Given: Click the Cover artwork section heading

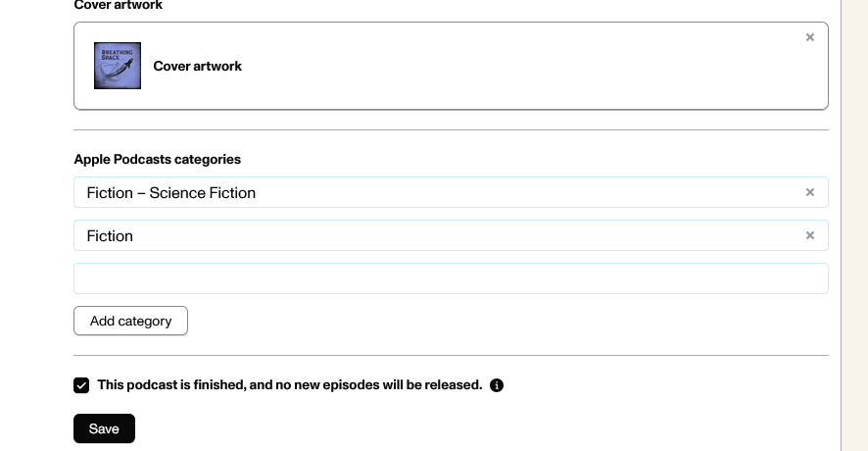Looking at the screenshot, I should pos(119,5).
